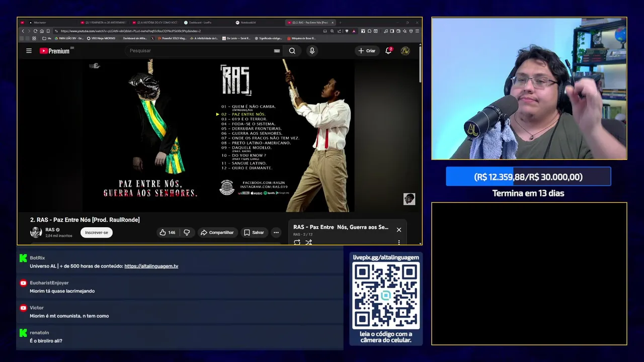This screenshot has height=362, width=644.
Task: Click the video player album artwork
Action: (x=219, y=135)
